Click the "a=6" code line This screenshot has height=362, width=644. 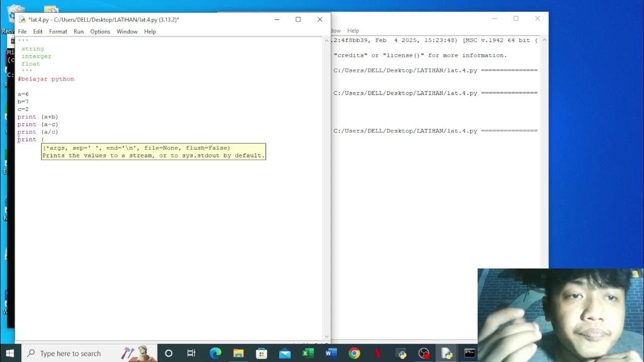23,94
